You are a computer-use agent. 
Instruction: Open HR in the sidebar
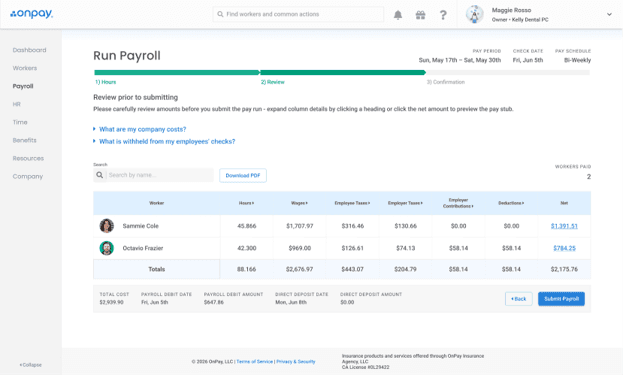(x=16, y=104)
